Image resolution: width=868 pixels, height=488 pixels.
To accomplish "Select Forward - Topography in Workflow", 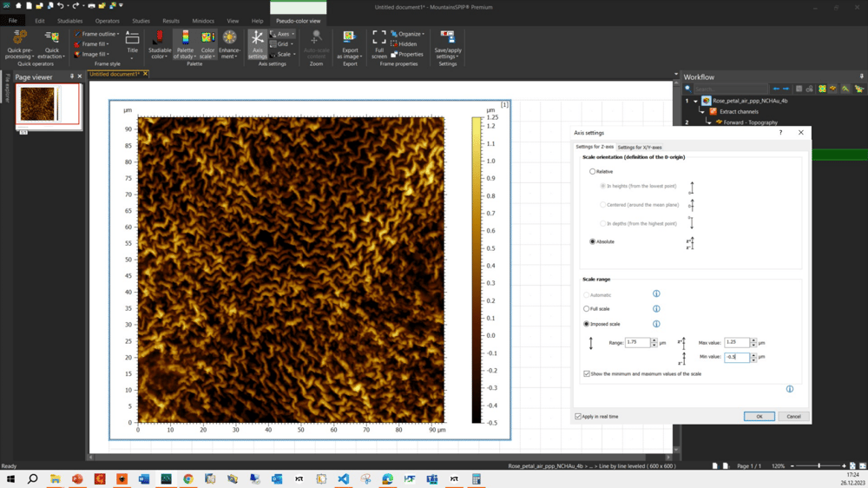I will [x=750, y=122].
